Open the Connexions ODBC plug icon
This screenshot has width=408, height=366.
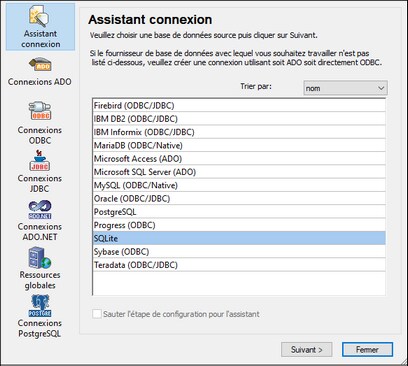tap(40, 111)
